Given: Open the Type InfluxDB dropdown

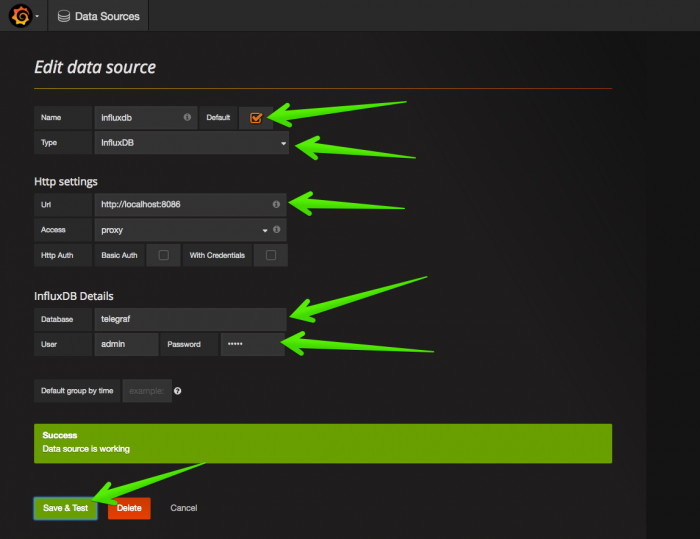Looking at the screenshot, I should tap(192, 143).
